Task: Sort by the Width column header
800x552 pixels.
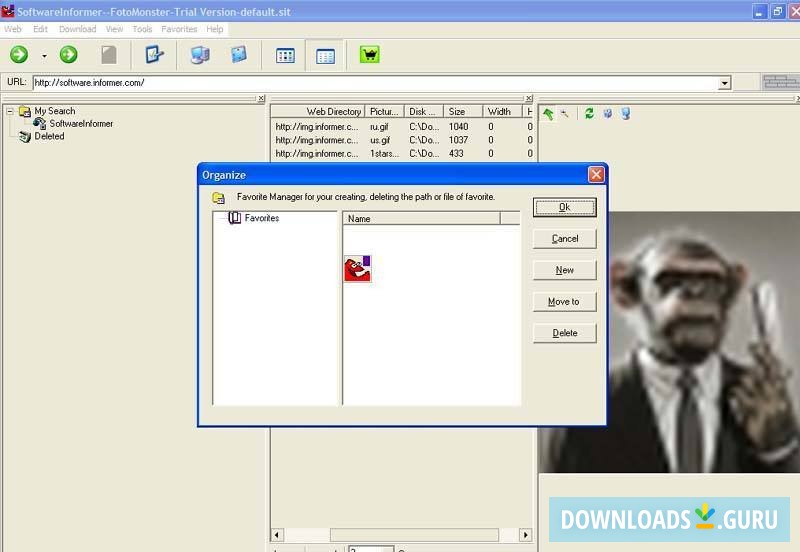Action: 502,111
